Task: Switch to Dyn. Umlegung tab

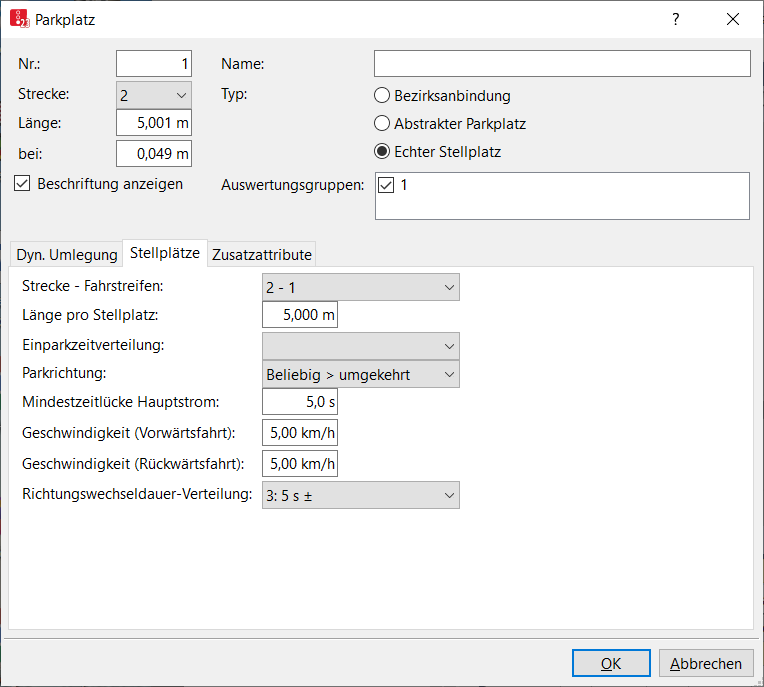Action: [x=67, y=254]
